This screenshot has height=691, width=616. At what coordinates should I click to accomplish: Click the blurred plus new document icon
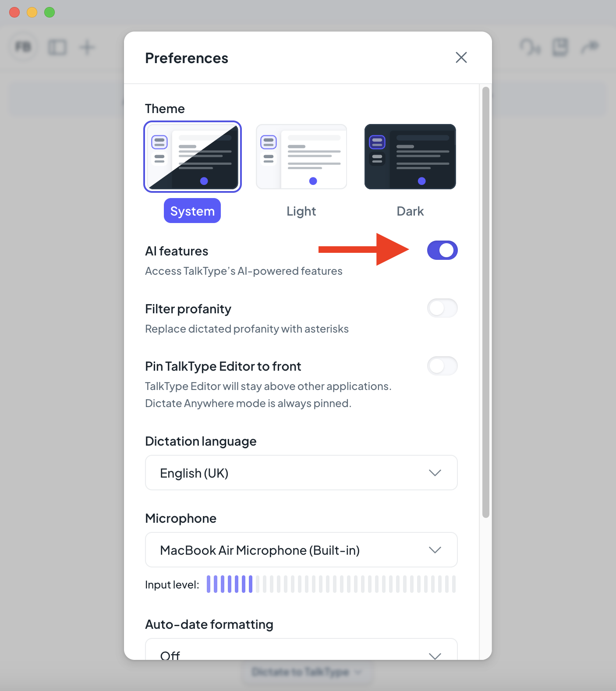87,47
